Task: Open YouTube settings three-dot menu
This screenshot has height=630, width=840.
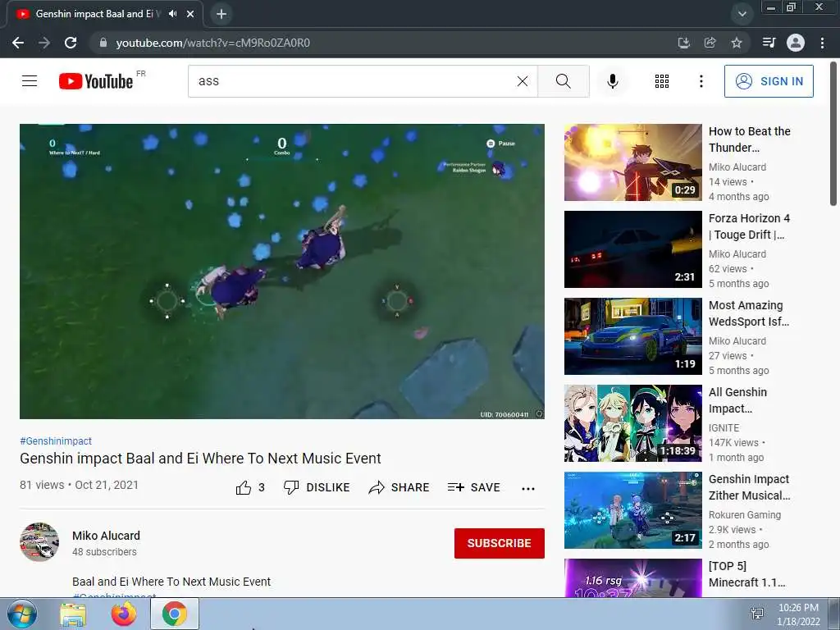Action: tap(701, 81)
